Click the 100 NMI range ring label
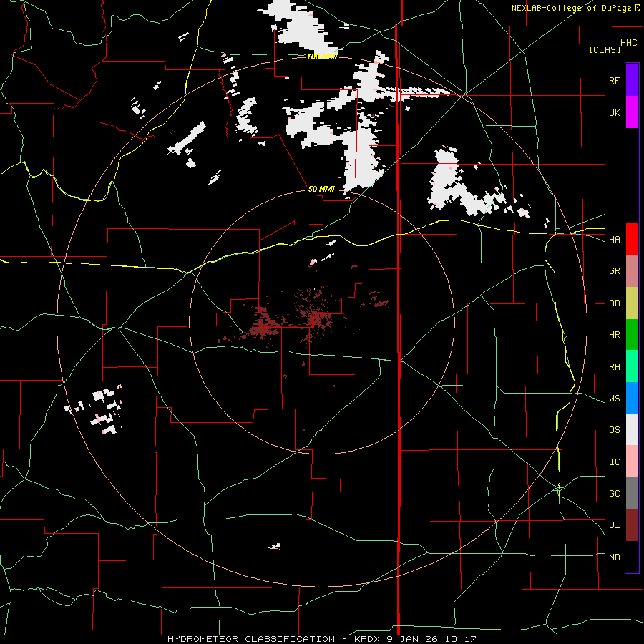644x644 pixels. coord(322,57)
